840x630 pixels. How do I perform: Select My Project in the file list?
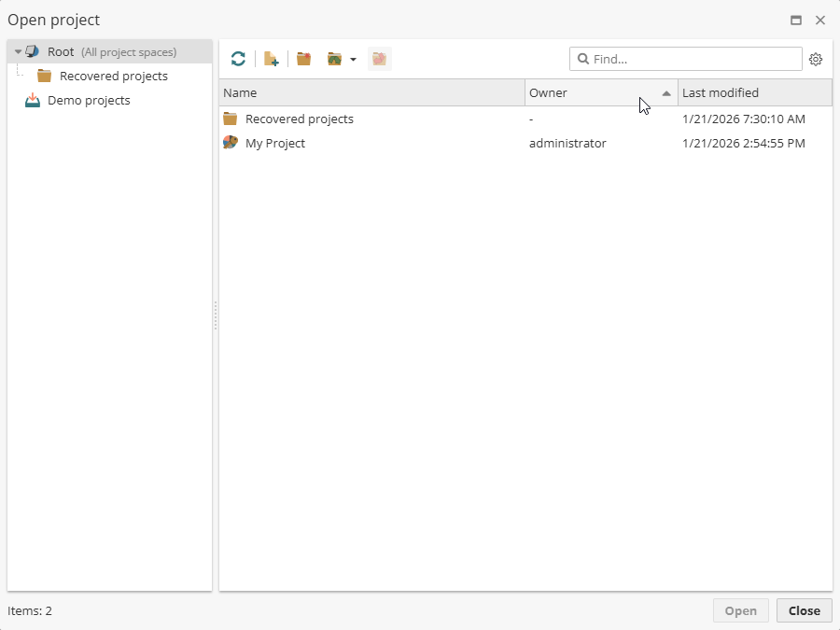pos(275,143)
